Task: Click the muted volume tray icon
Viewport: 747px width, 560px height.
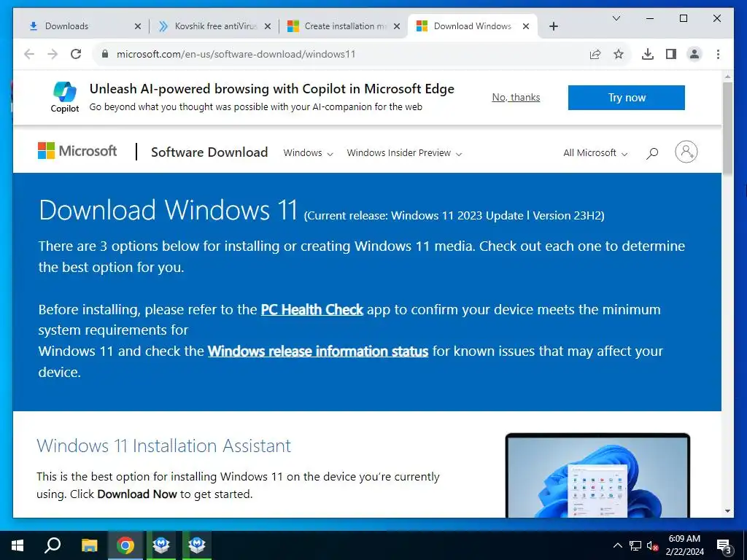Action: coord(653,545)
